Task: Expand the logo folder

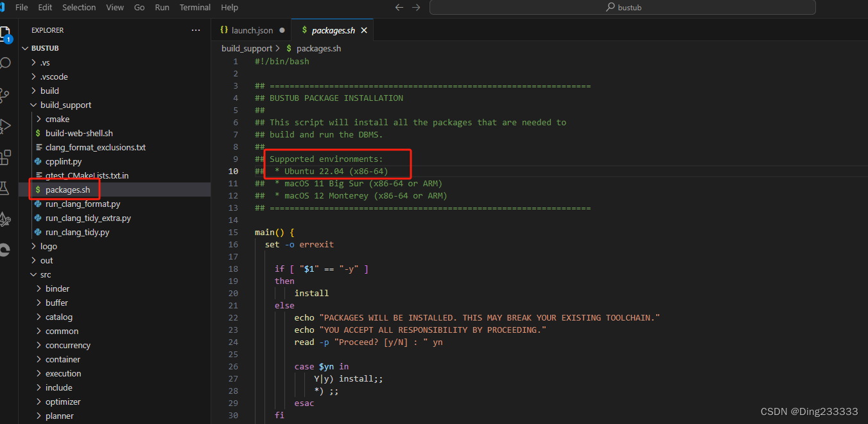Action: [49, 246]
